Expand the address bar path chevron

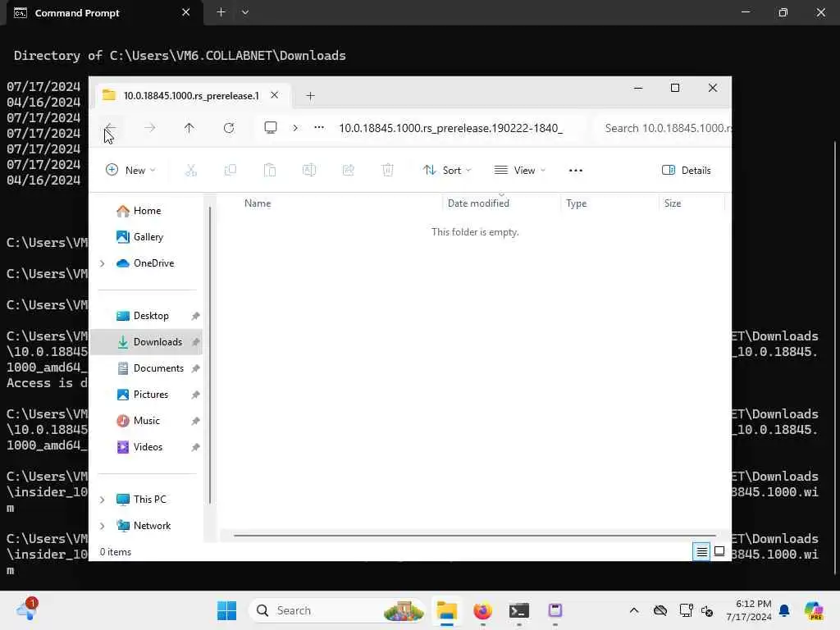coord(295,128)
